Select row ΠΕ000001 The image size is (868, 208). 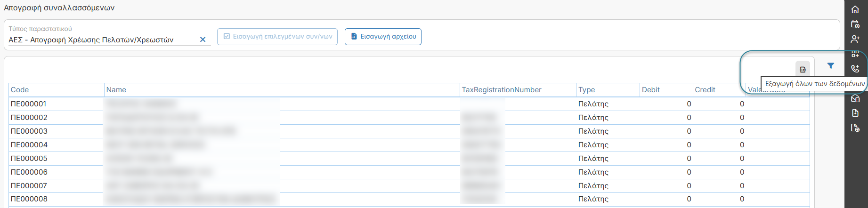[x=409, y=104]
